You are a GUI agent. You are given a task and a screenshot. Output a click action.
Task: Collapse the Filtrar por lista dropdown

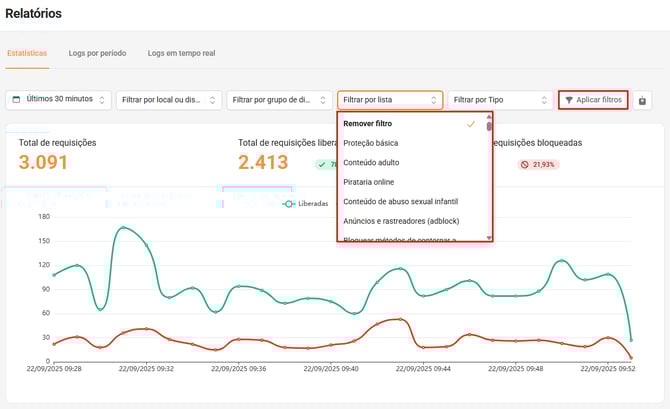coord(390,100)
